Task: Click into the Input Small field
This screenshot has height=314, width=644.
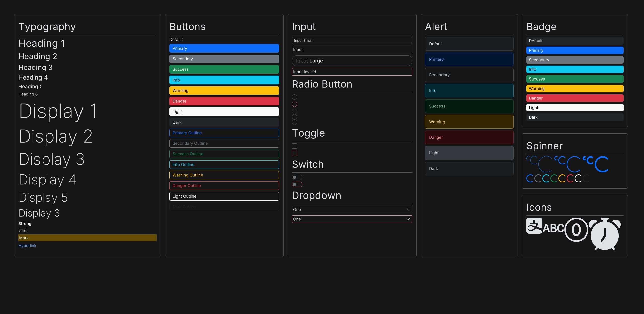Action: 352,41
